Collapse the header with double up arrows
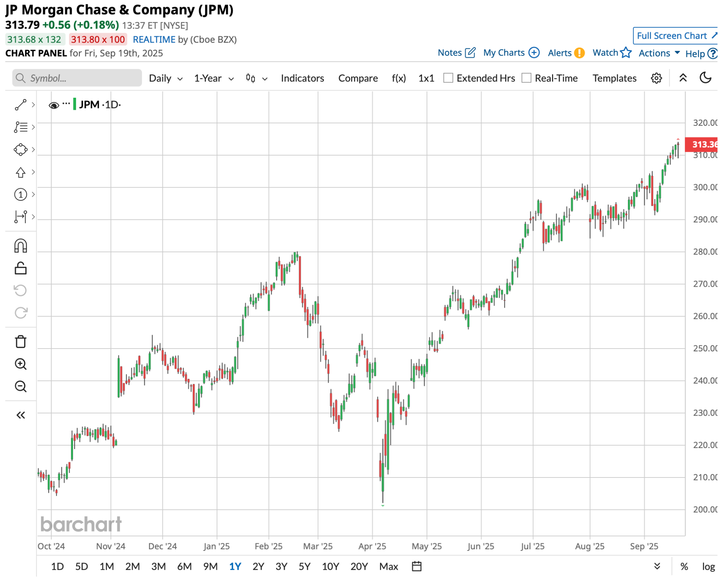The image size is (728, 583). [683, 78]
